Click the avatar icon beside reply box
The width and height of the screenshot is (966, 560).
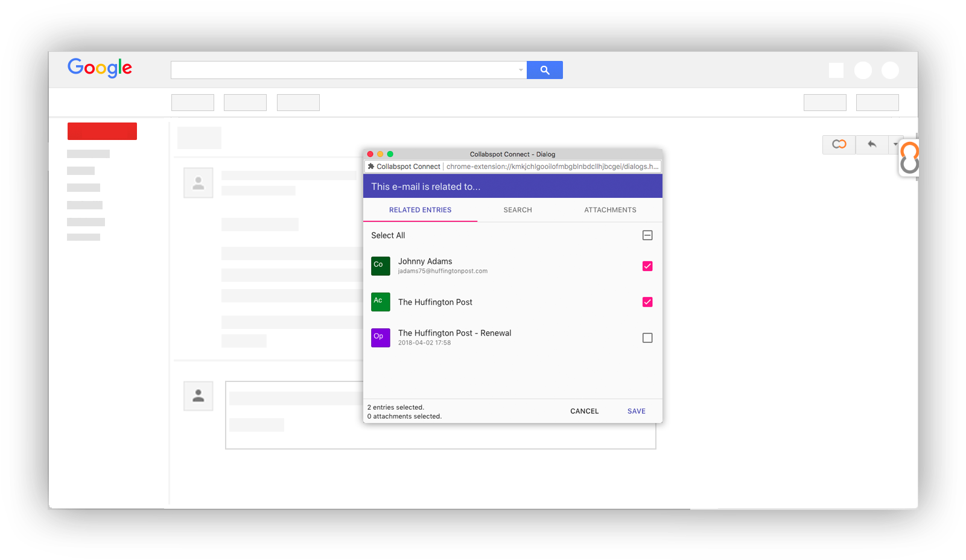click(x=199, y=396)
